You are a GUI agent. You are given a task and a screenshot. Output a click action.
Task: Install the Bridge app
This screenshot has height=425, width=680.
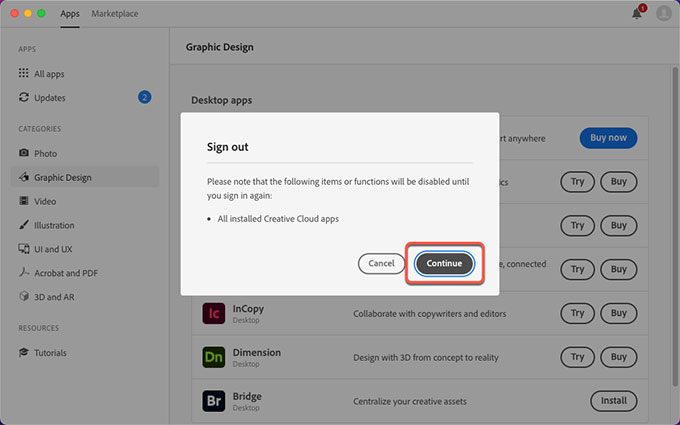pos(613,401)
